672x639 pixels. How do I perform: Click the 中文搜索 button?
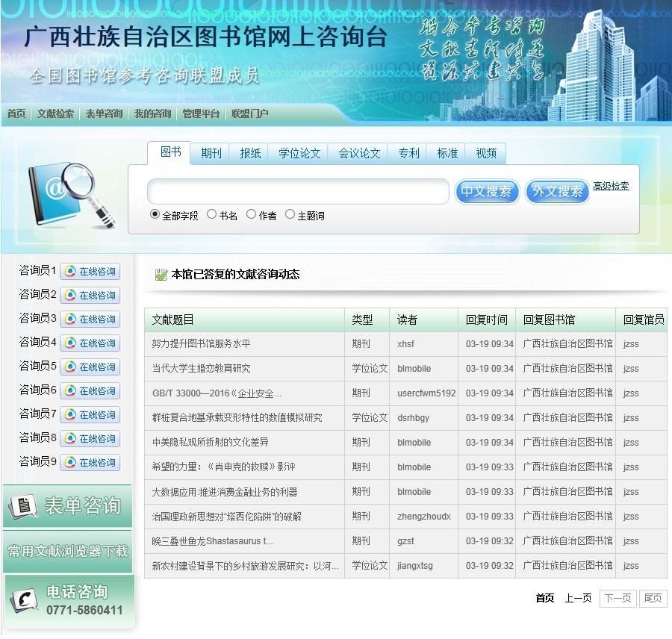tap(486, 191)
